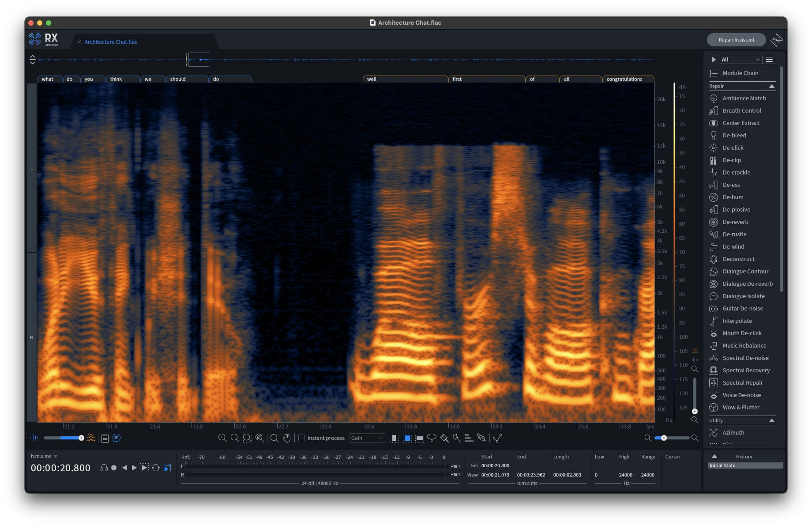The height and width of the screenshot is (526, 812).
Task: Select Dialogue Isolate from the module list
Action: coord(743,296)
